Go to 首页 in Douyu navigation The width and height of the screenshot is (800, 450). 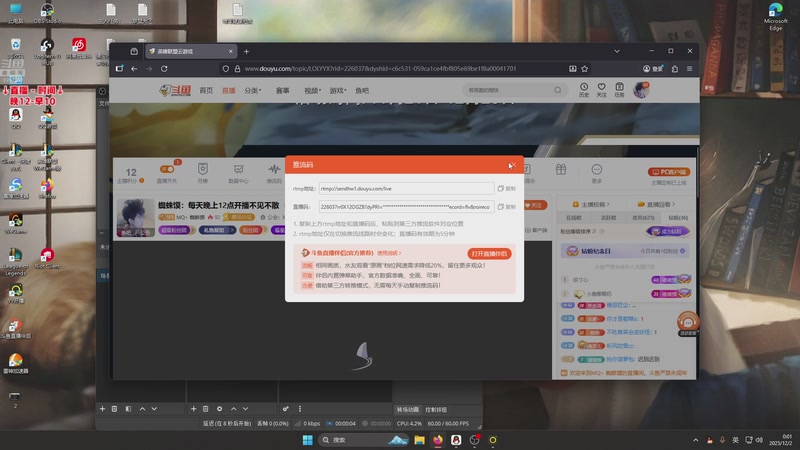pos(206,90)
